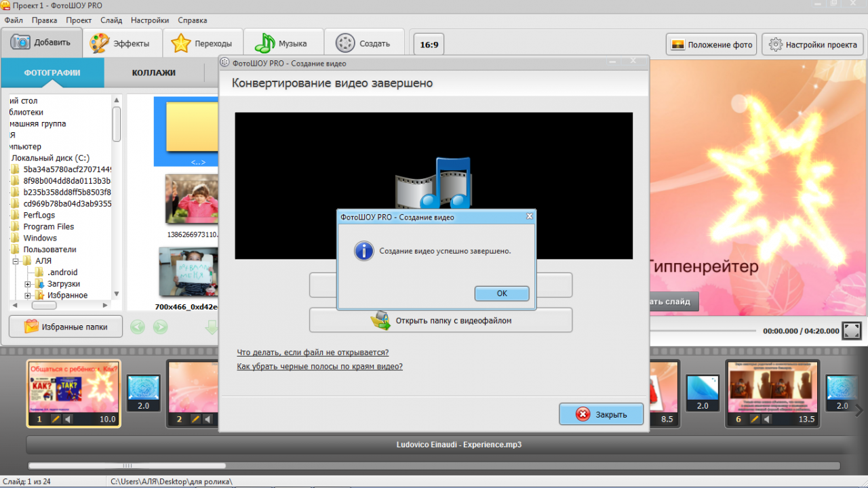This screenshot has height=488, width=868.
Task: Open link about removing black bars
Action: click(319, 367)
